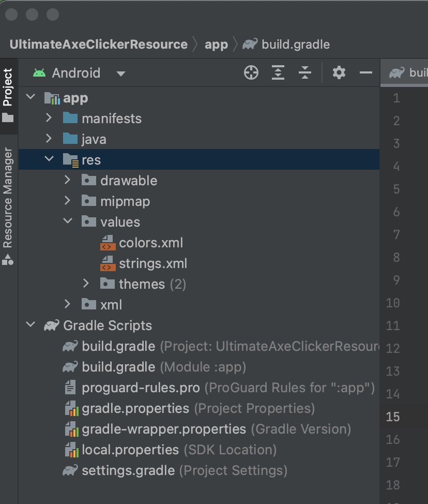Select gradle-wrapper.properties (Gradle Version)
This screenshot has height=504, width=428.
(217, 429)
